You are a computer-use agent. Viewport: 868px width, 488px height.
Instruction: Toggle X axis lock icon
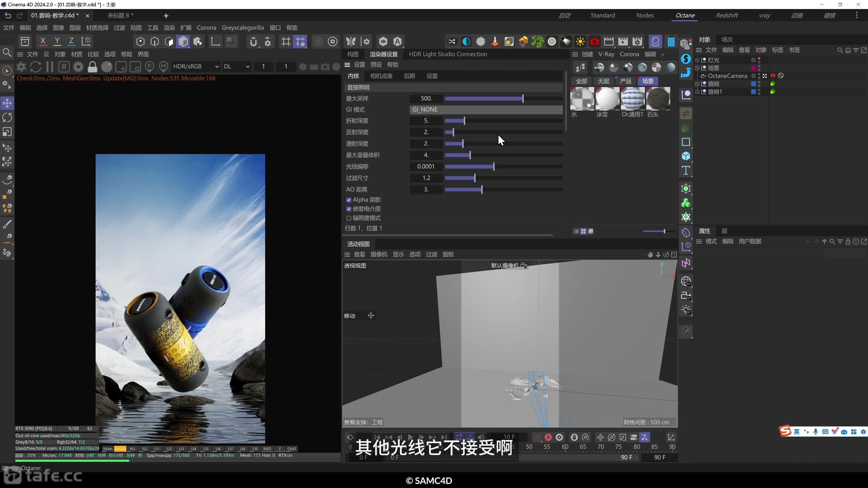click(x=43, y=41)
